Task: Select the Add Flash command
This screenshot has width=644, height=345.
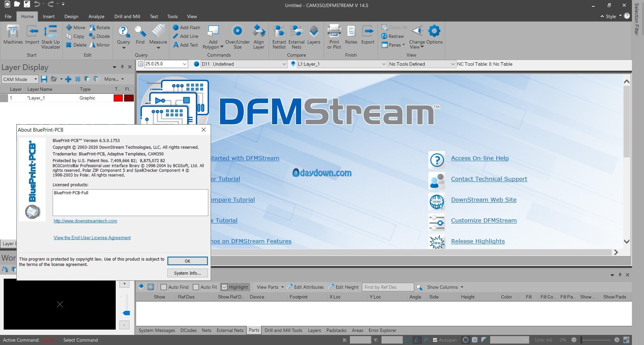Action: coord(186,27)
